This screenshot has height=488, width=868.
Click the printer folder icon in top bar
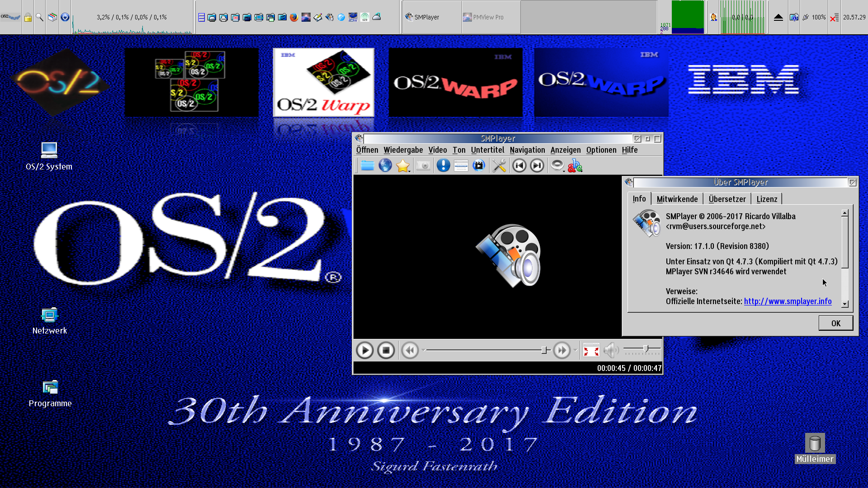223,17
